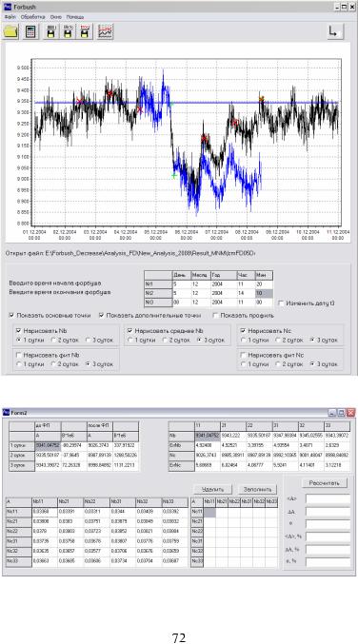The image size is (358, 644).
Task: Toggle Показать основные точки checkbox
Action: (12, 316)
